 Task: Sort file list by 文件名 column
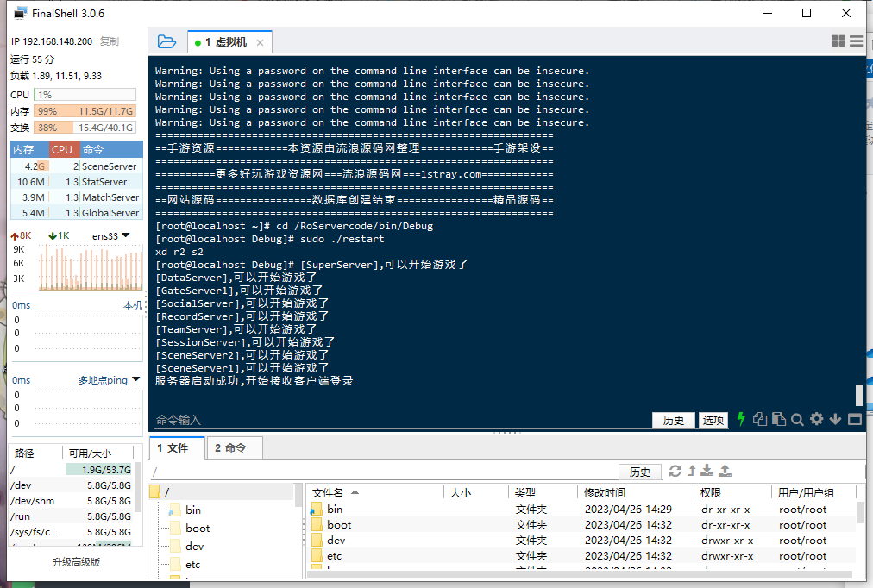(x=374, y=492)
